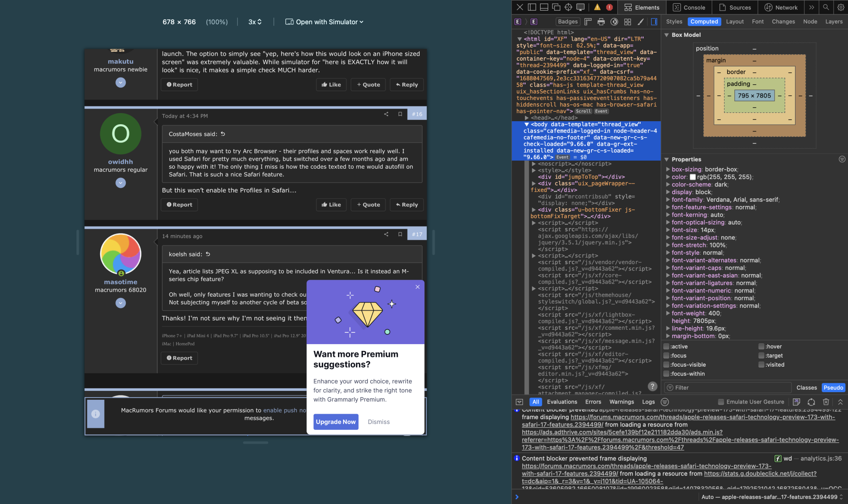Expand the font-family property triangle

[668, 200]
